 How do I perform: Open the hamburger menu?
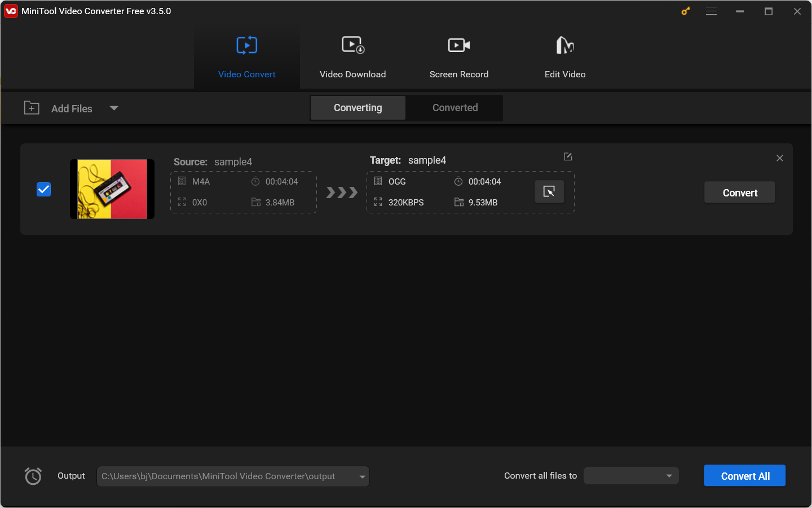point(712,11)
